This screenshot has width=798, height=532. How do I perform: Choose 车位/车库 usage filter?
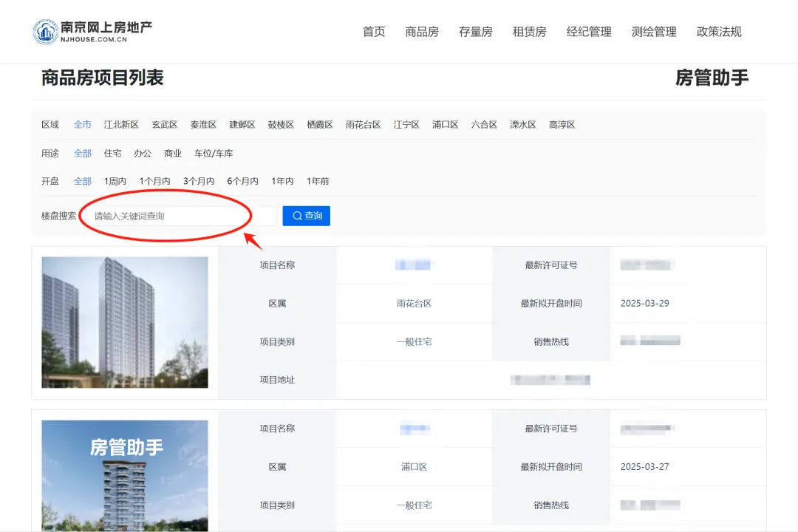tap(213, 153)
